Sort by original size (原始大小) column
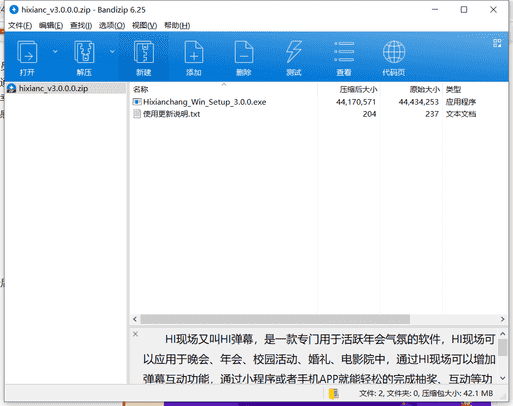The height and width of the screenshot is (406, 513). coord(425,89)
